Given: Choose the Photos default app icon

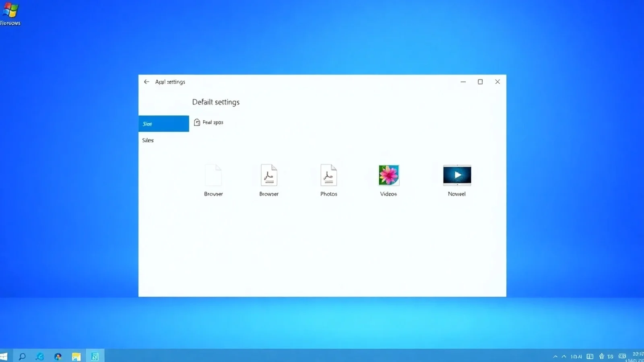Looking at the screenshot, I should point(328,175).
